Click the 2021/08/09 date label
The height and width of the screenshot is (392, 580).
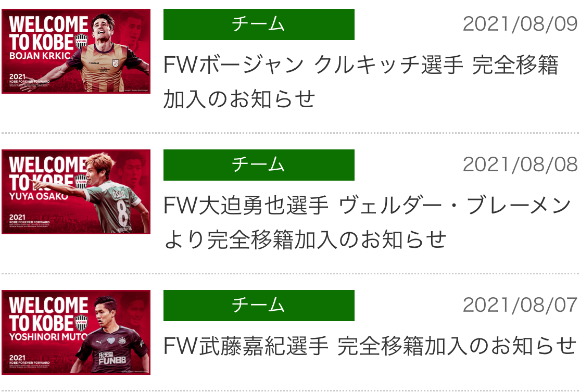(520, 24)
